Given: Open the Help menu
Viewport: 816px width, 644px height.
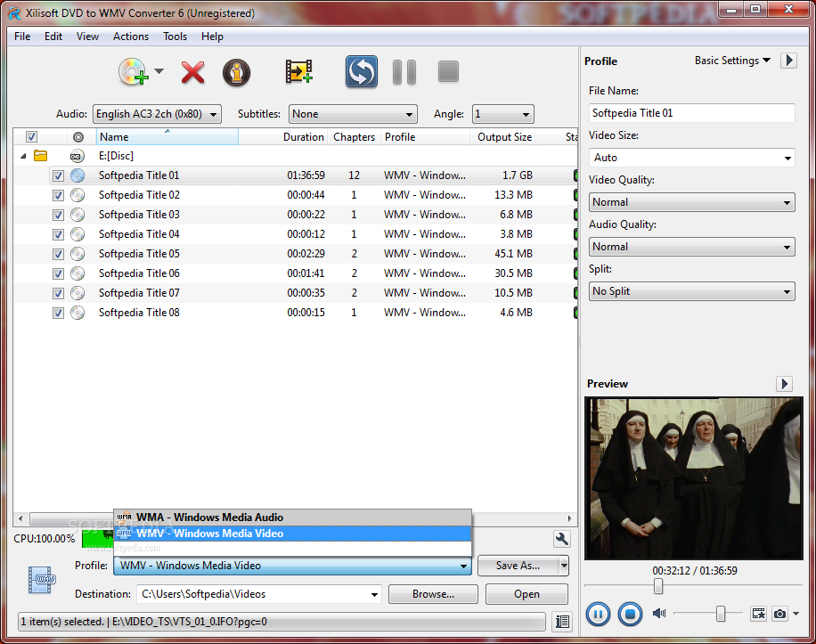Looking at the screenshot, I should (x=212, y=37).
